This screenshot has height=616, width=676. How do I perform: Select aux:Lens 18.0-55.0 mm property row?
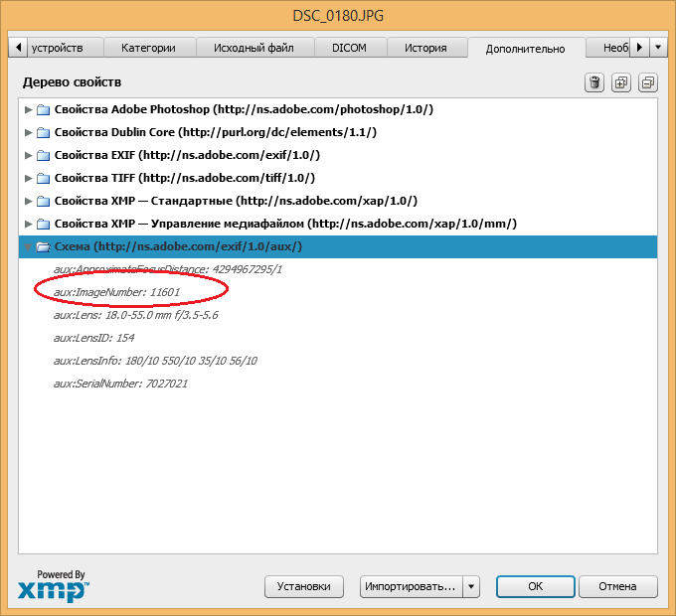tap(136, 315)
